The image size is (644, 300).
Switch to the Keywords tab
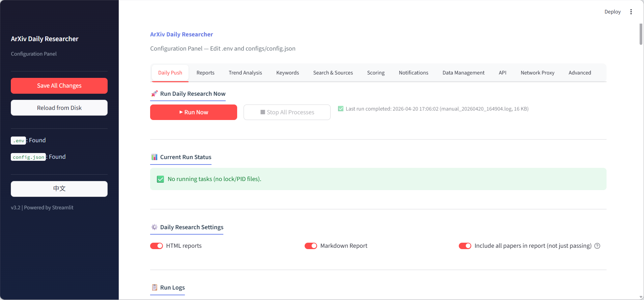pos(287,73)
